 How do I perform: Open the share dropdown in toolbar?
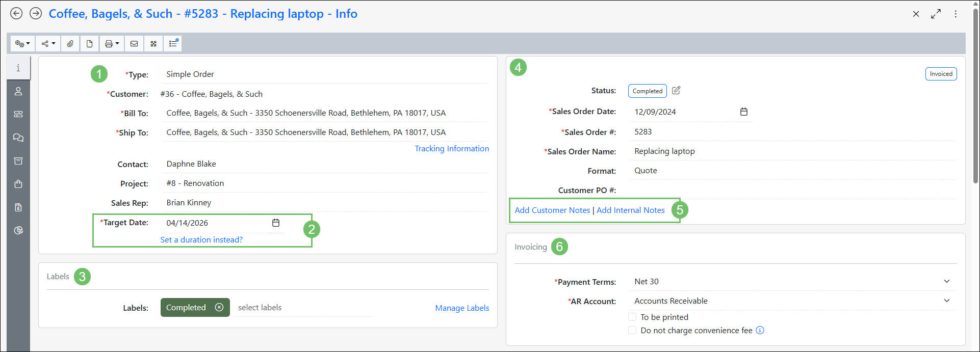48,44
